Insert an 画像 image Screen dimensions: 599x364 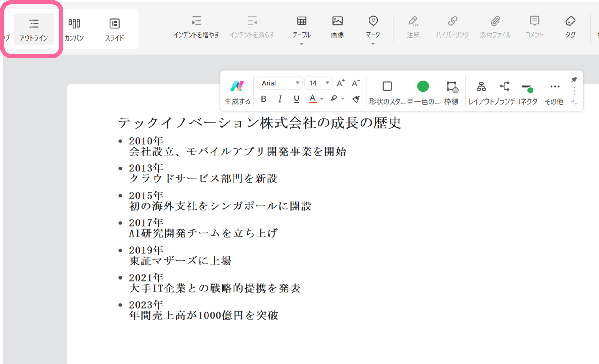click(337, 27)
